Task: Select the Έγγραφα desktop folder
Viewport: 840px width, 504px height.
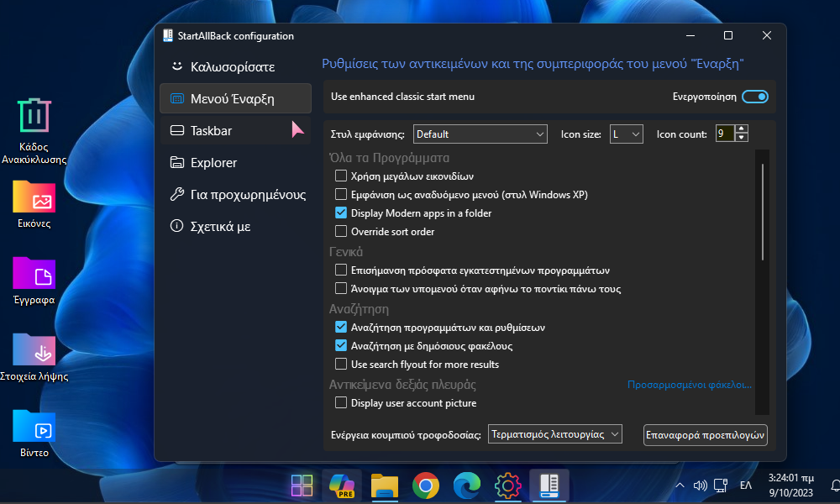Action: 34,281
